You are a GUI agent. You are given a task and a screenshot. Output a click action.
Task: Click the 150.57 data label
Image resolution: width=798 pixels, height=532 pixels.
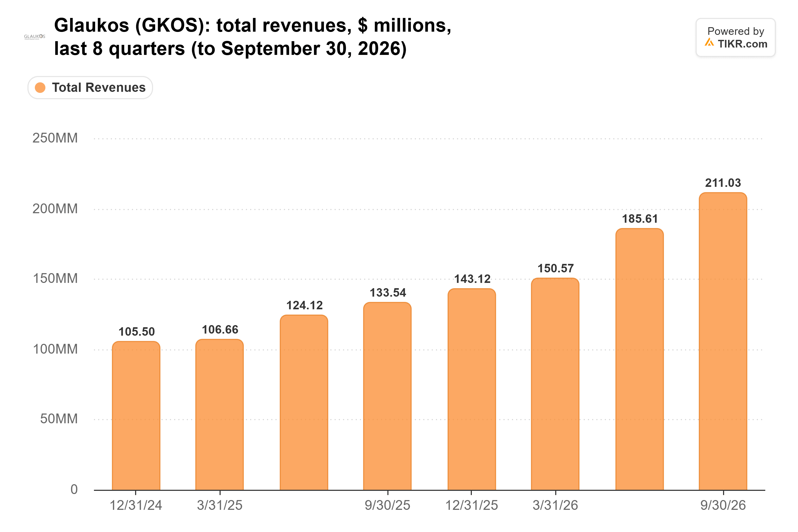[x=555, y=268]
